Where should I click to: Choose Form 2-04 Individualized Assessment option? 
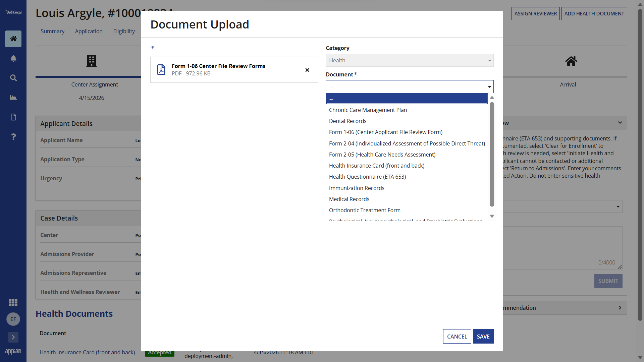click(407, 143)
